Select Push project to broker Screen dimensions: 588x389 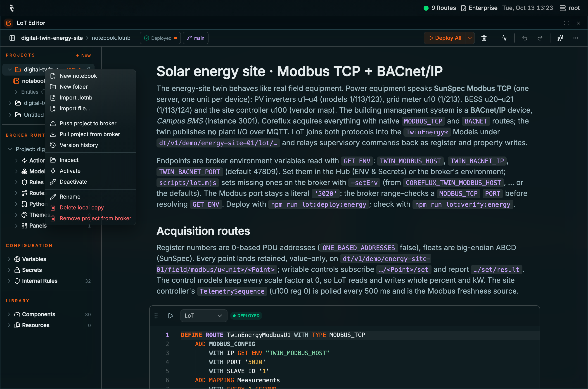pyautogui.click(x=90, y=123)
